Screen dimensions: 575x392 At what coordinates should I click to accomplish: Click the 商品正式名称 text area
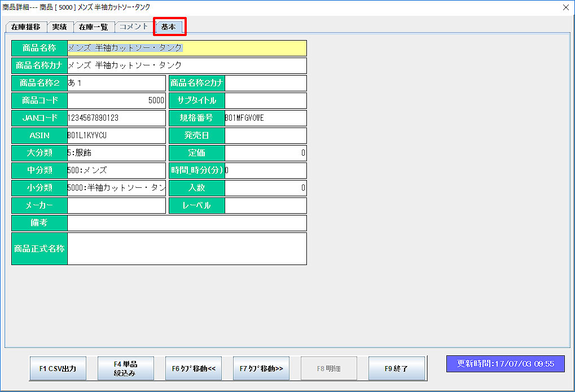point(187,249)
